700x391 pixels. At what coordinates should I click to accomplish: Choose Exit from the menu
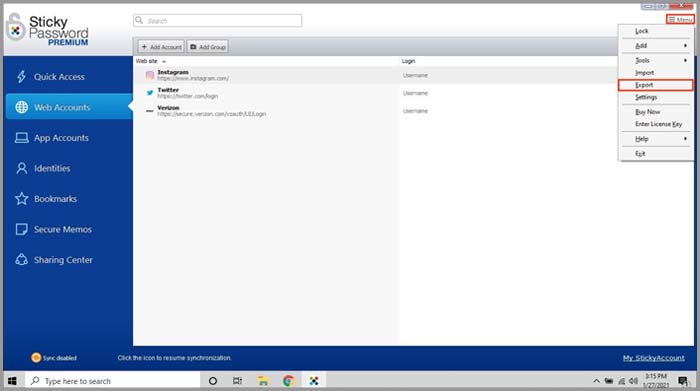pos(655,154)
